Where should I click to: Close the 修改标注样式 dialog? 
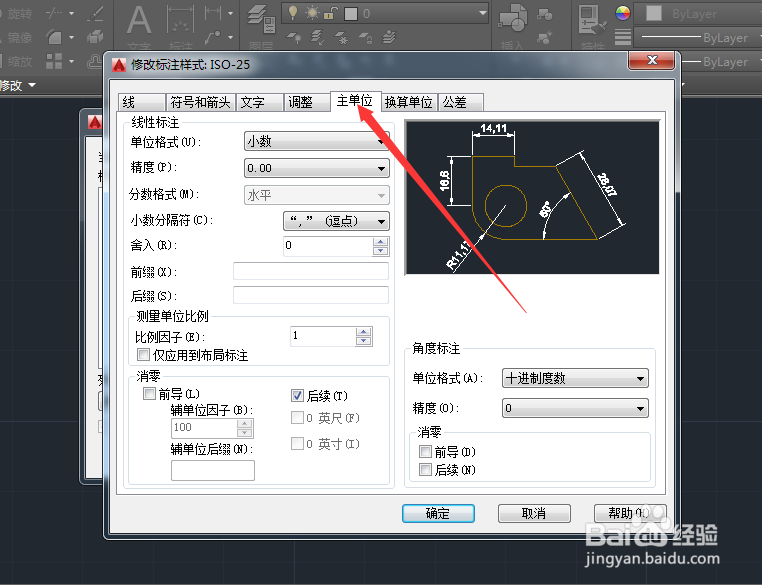(x=652, y=60)
